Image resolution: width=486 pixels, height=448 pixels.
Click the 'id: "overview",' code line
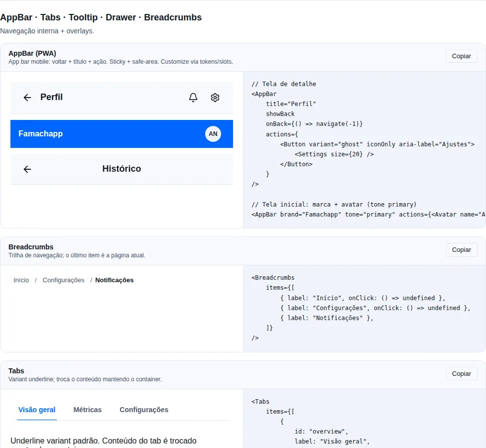pyautogui.click(x=321, y=431)
